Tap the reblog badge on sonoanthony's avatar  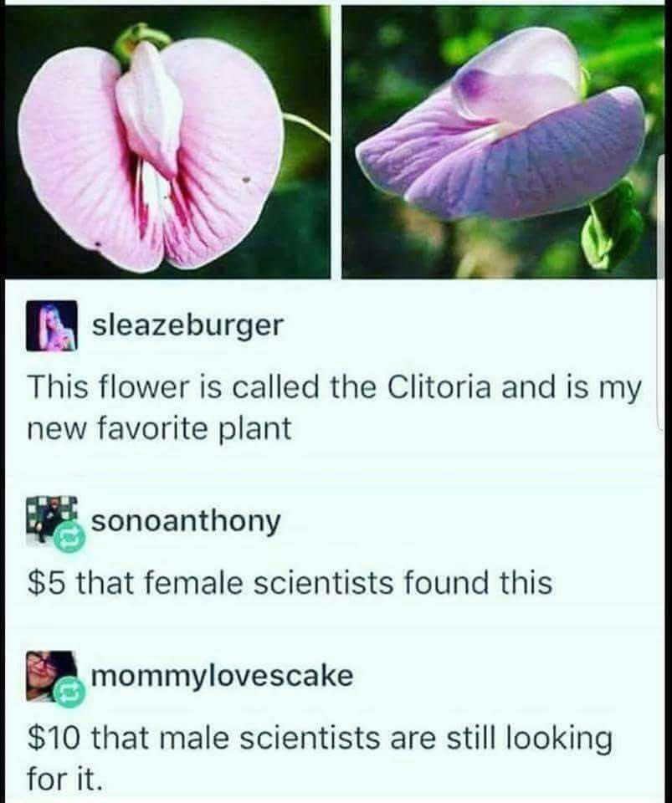pyautogui.click(x=69, y=537)
